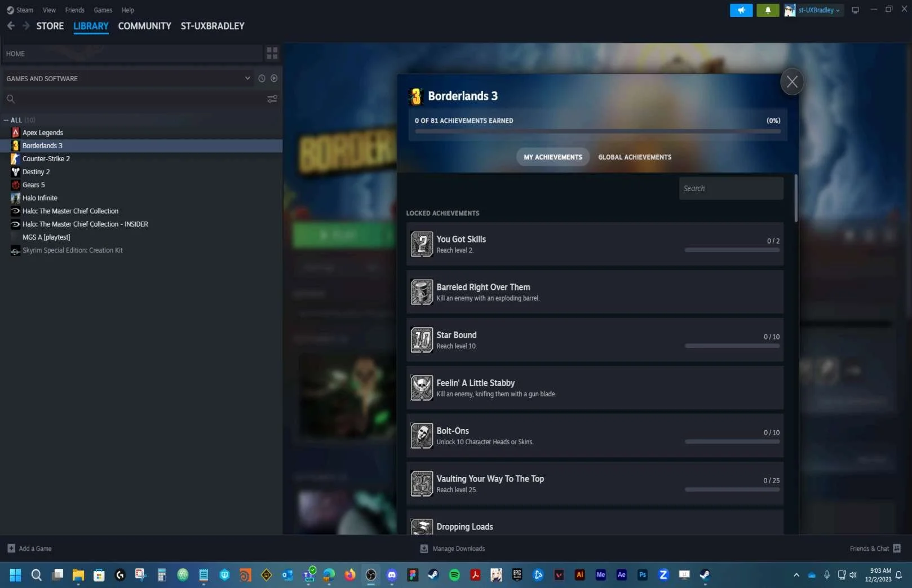Open Photoshop from the taskbar
This screenshot has height=588, width=912.
point(643,575)
